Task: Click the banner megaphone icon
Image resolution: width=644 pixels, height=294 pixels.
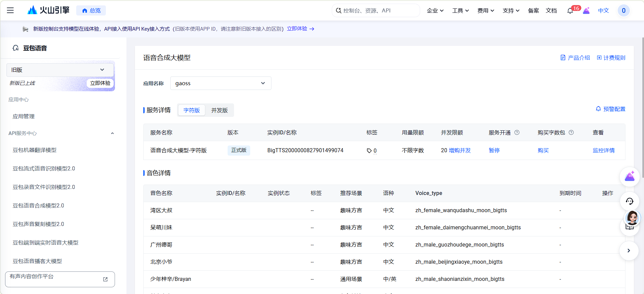Action: 26,29
